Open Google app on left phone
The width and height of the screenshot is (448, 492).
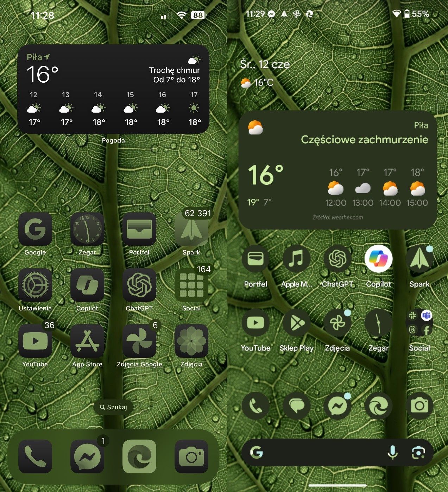tap(35, 229)
